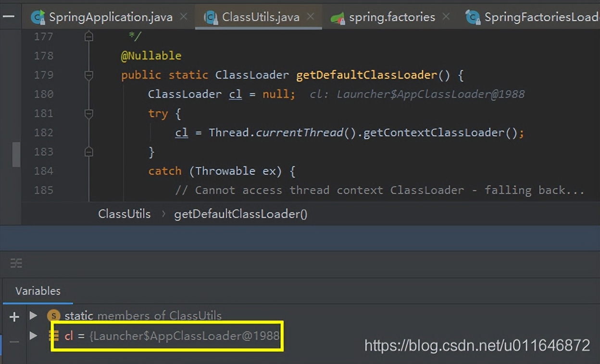Switch to the SpringFactoriesLoader tab
Image resolution: width=600 pixels, height=364 pixels.
click(534, 17)
